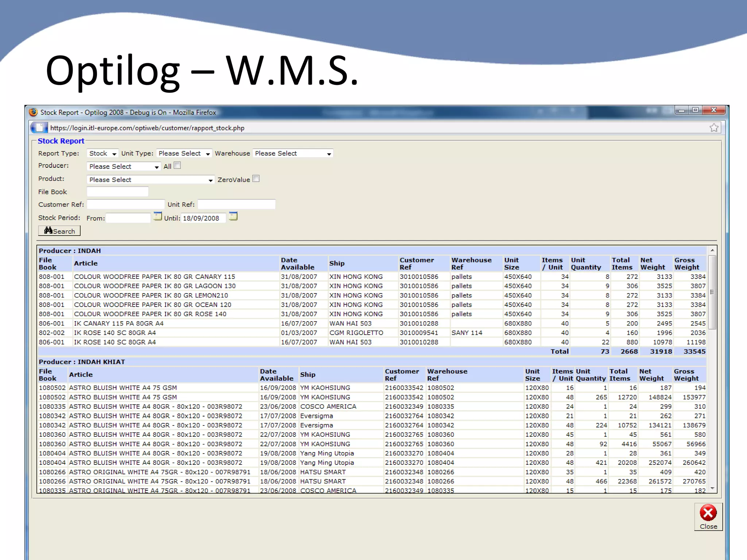Viewport: 747px width, 560px height.
Task: Click the Firefox logo in title bar
Action: pyautogui.click(x=33, y=112)
